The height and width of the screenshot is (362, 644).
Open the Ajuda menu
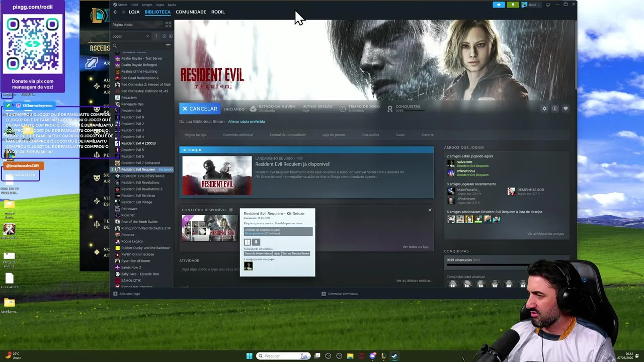(172, 5)
